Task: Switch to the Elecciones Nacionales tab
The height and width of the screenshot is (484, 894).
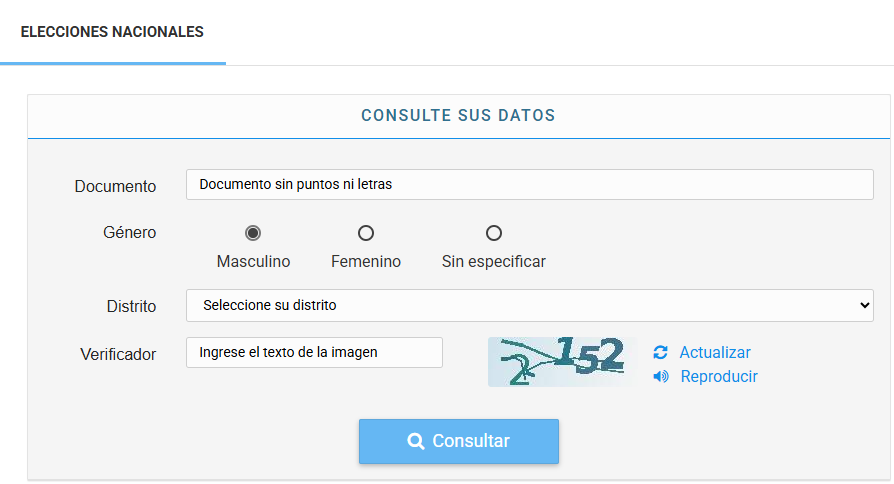Action: (112, 32)
